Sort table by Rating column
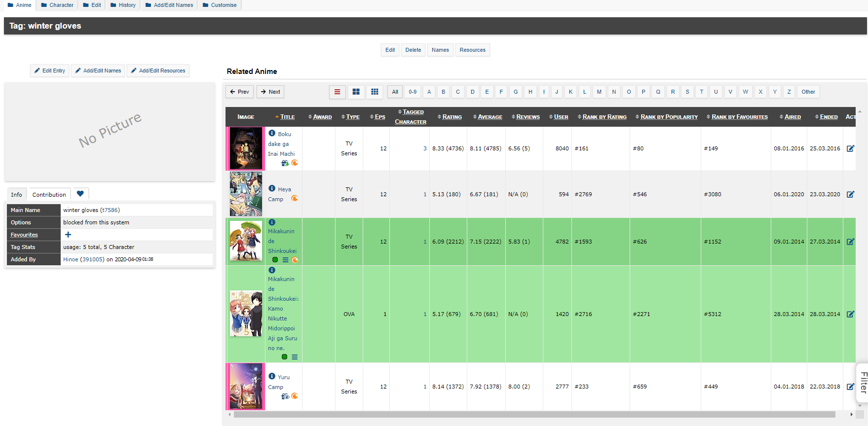The image size is (868, 426). click(452, 117)
